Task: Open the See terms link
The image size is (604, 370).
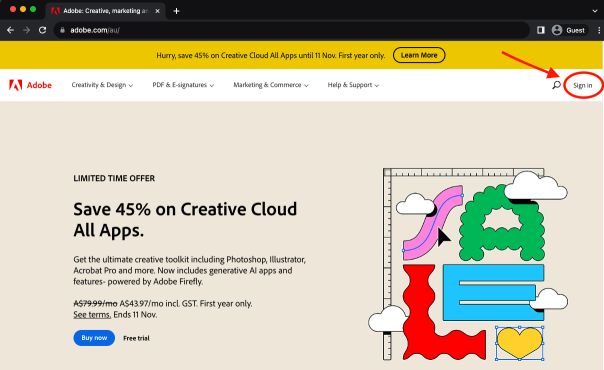Action: click(x=92, y=315)
